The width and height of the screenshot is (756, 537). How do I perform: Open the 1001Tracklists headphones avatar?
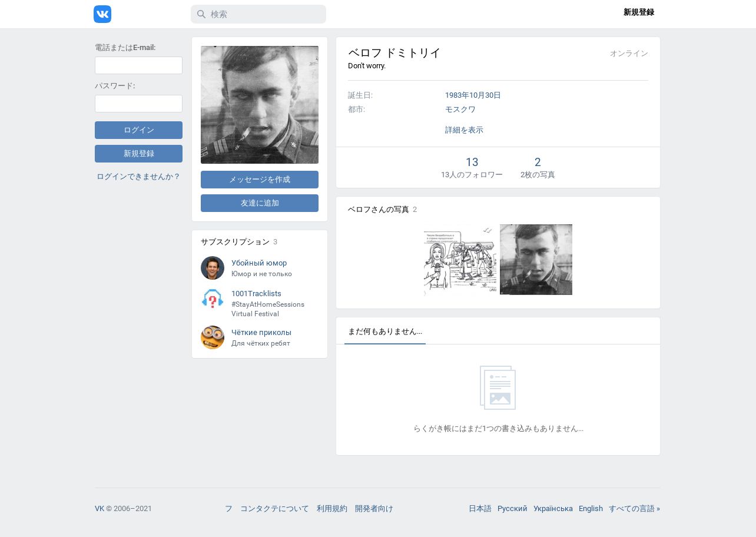coord(213,299)
